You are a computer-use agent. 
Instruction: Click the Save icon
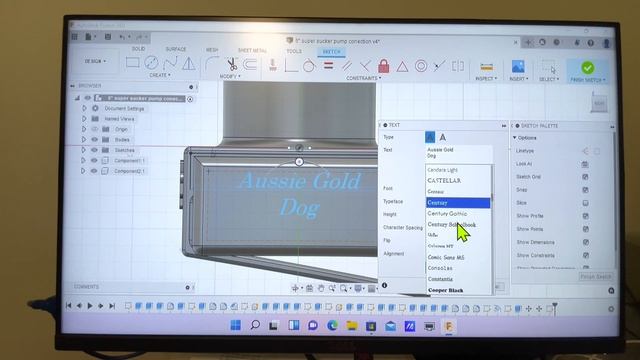point(108,37)
